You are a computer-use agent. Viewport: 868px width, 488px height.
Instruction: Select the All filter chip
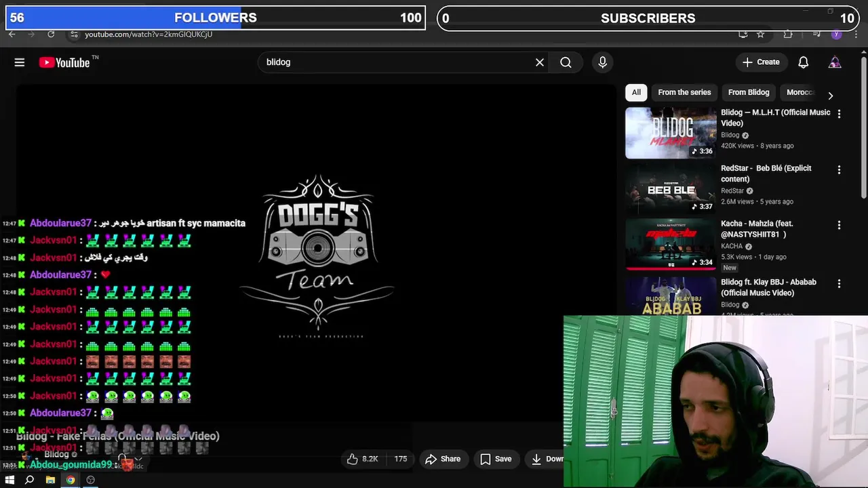pos(636,92)
